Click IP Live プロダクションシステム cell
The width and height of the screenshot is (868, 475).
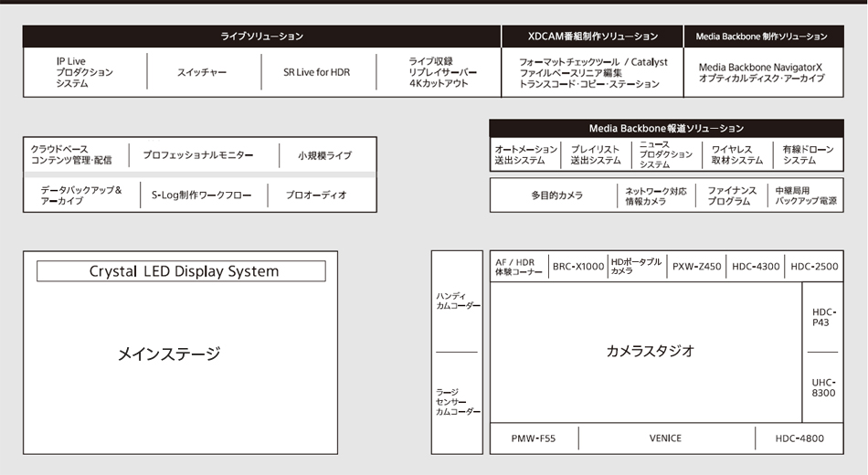84,72
